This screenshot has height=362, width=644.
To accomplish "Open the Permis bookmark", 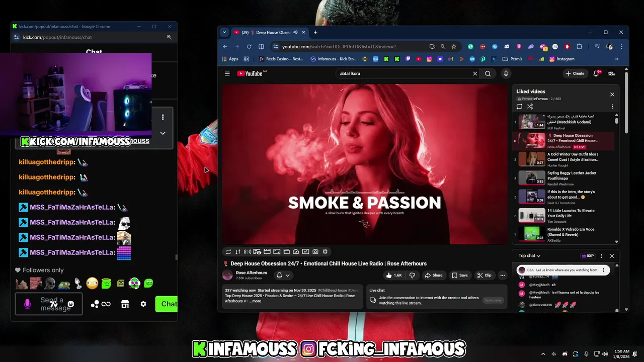I will point(512,59).
